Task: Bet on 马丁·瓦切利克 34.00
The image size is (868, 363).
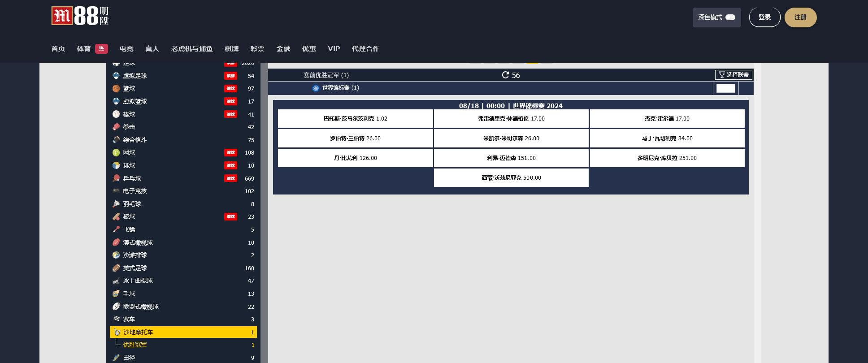Action: coord(667,138)
